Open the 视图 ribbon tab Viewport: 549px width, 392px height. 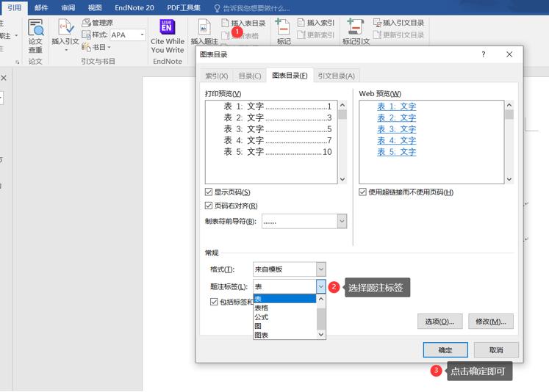pos(95,7)
